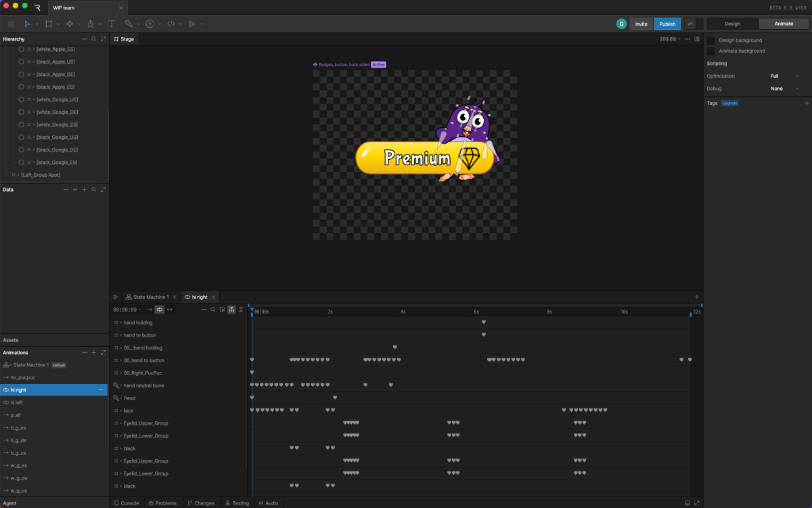This screenshot has width=812, height=508.
Task: Open the Optimization Full dropdown
Action: [785, 76]
